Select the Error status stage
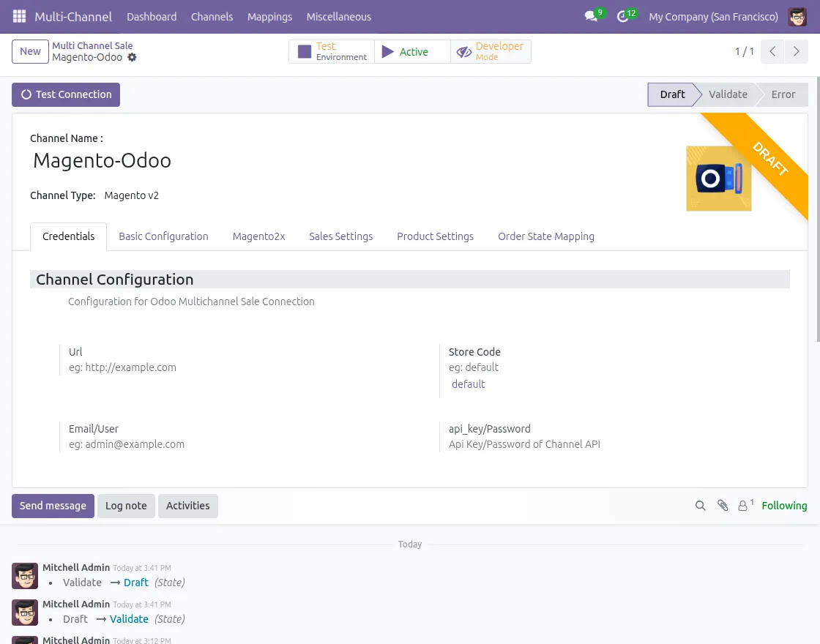Viewport: 820px width, 644px height. [x=783, y=94]
